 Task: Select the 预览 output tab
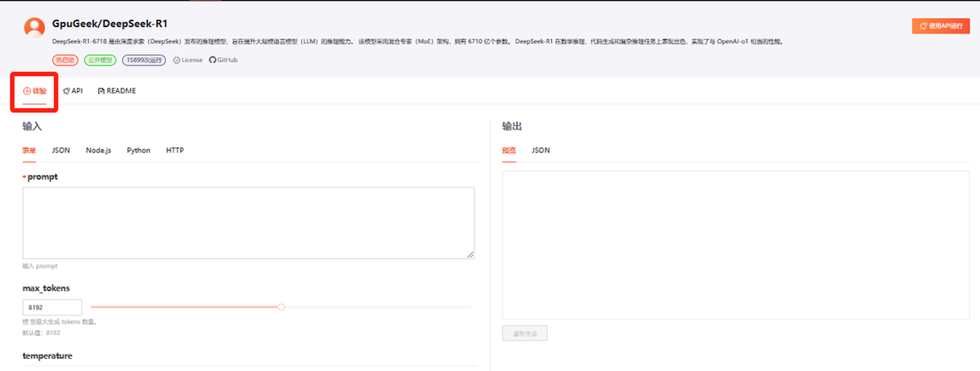[510, 151]
